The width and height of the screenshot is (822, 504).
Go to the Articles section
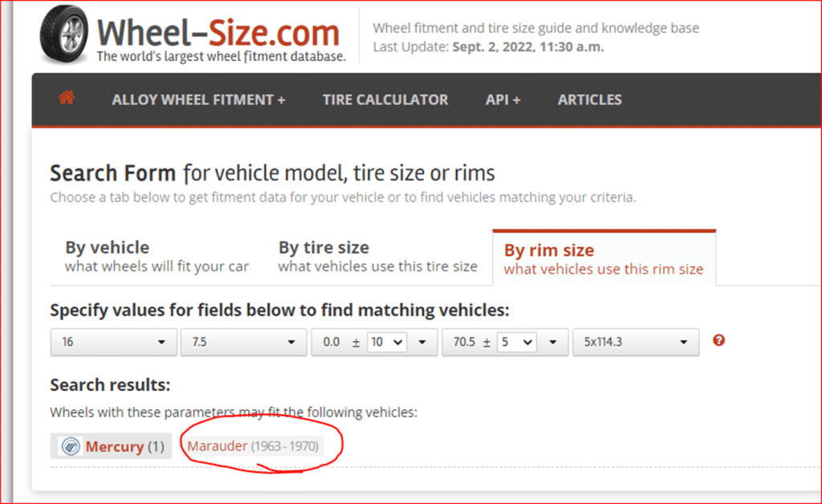pyautogui.click(x=589, y=100)
